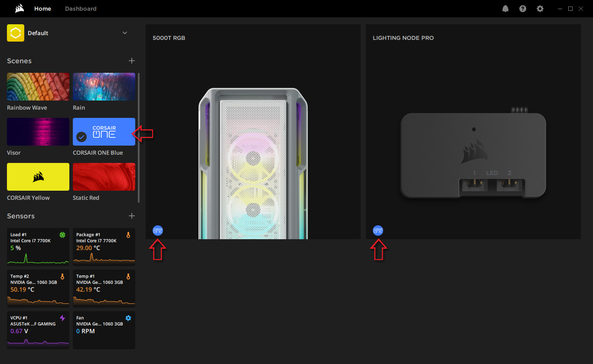The width and height of the screenshot is (593, 364).
Task: Switch to the Dashboard tab
Action: [81, 9]
